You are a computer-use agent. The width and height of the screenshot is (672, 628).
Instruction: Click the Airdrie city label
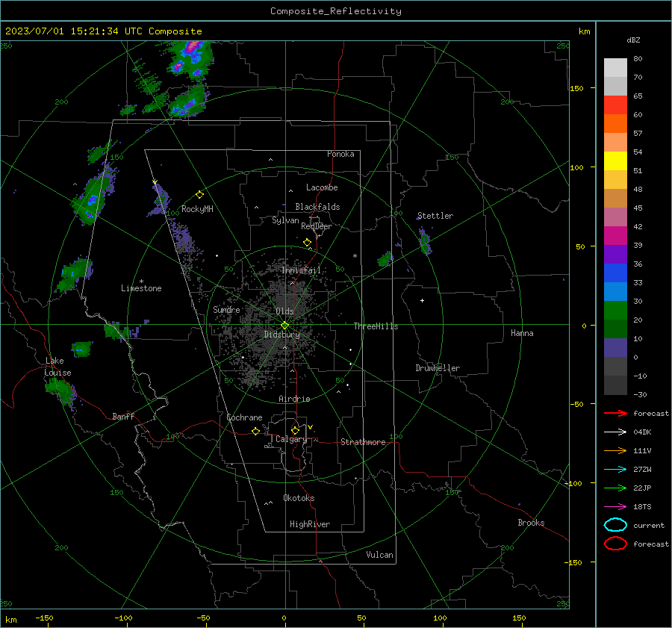294,399
